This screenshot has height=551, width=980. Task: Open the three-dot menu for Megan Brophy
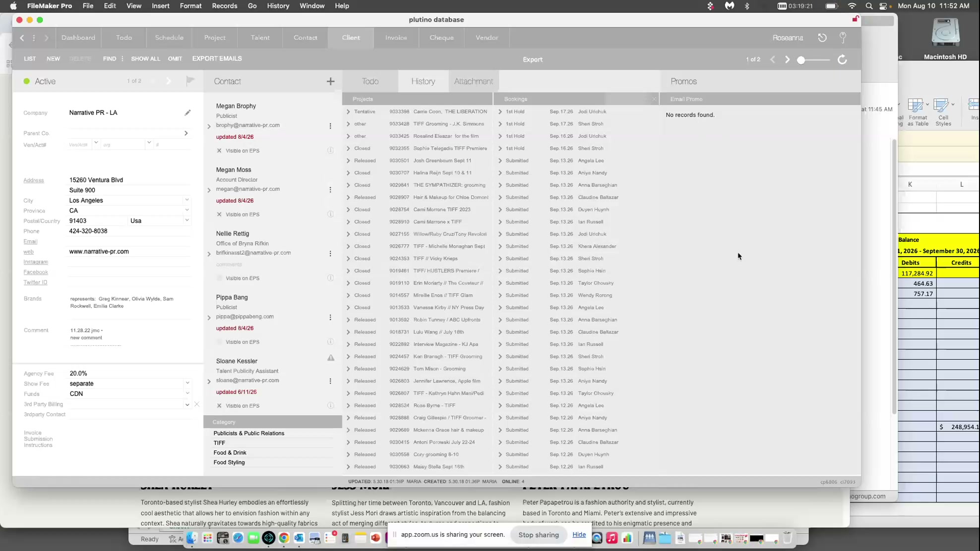point(330,126)
